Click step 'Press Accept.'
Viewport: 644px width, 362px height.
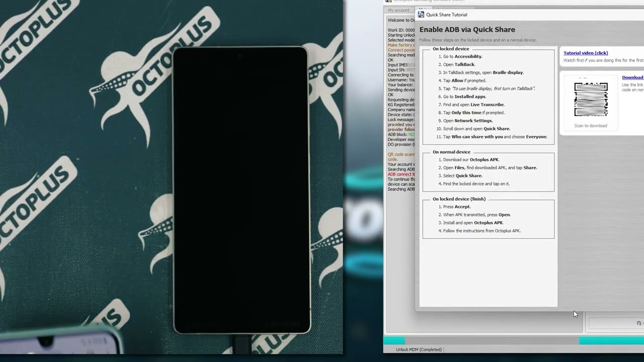[x=454, y=207]
